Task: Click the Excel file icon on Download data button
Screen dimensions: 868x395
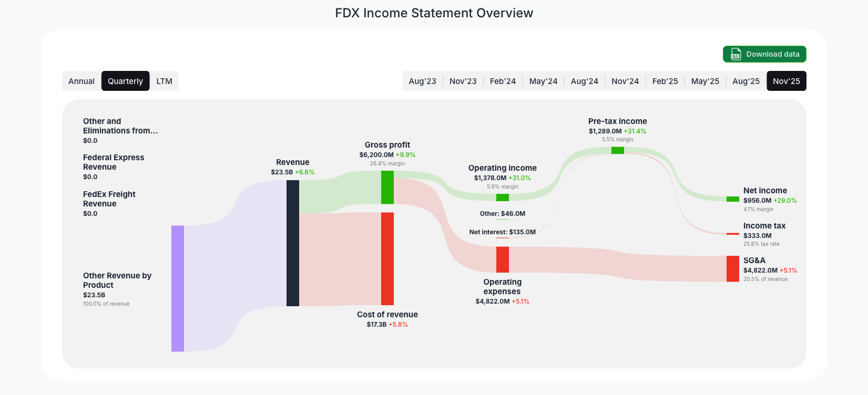Action: click(735, 54)
